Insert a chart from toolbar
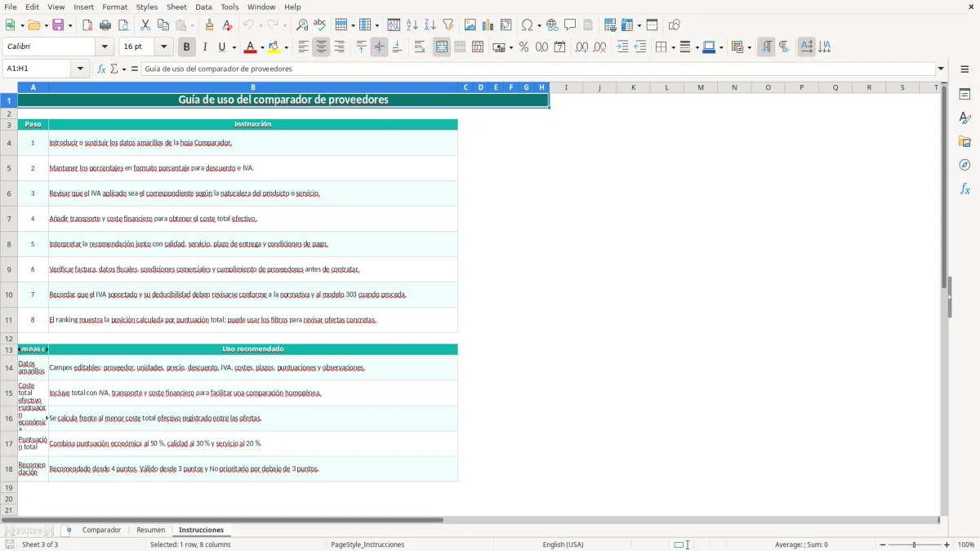 click(488, 25)
